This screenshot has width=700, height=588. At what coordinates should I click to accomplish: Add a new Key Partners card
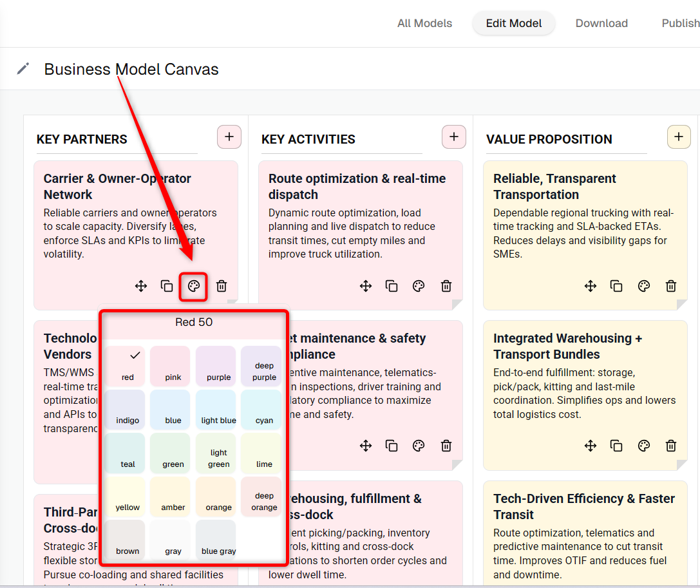coord(229,137)
